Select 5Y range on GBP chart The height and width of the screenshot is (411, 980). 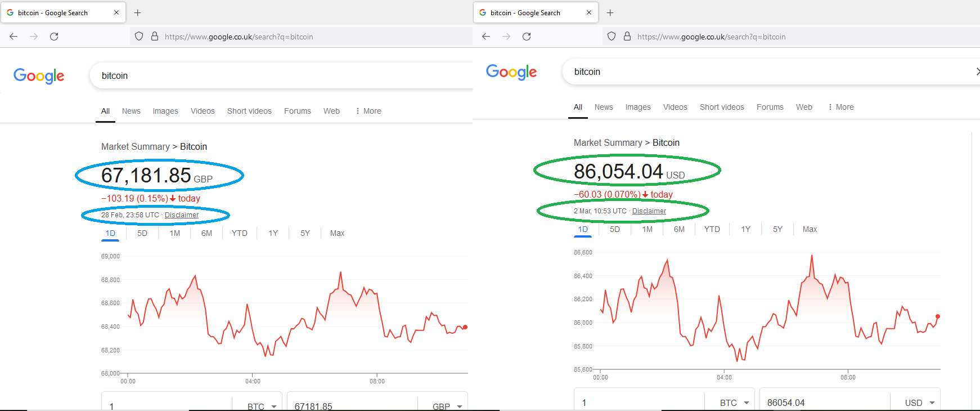point(305,233)
